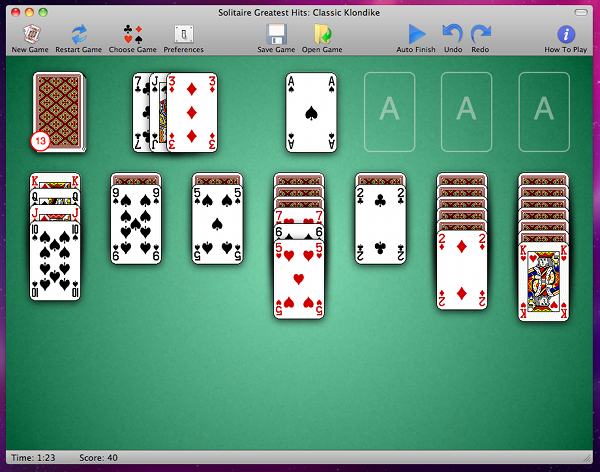
Task: Click the second empty foundation slot
Action: point(466,112)
